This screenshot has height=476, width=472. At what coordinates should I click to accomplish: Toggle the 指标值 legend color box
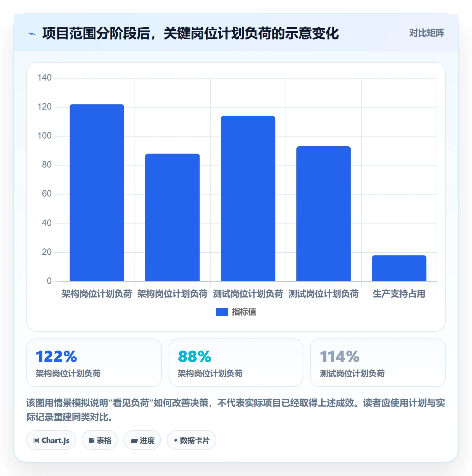[x=222, y=312]
